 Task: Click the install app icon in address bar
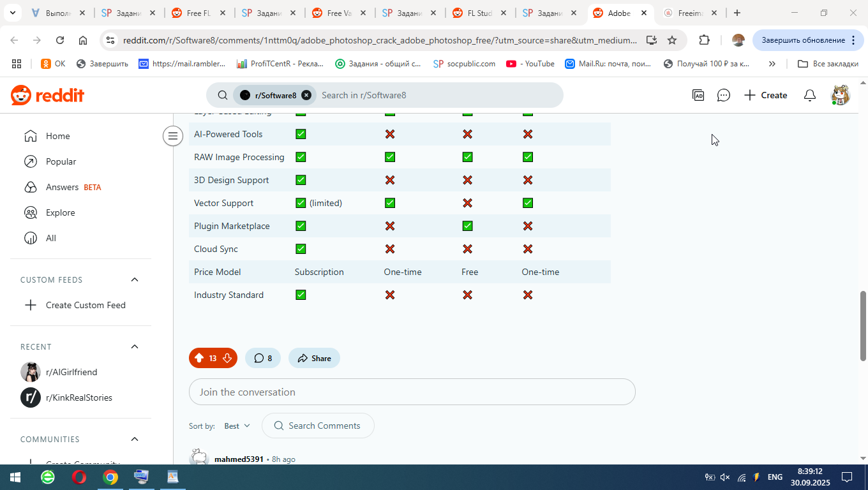(x=652, y=40)
